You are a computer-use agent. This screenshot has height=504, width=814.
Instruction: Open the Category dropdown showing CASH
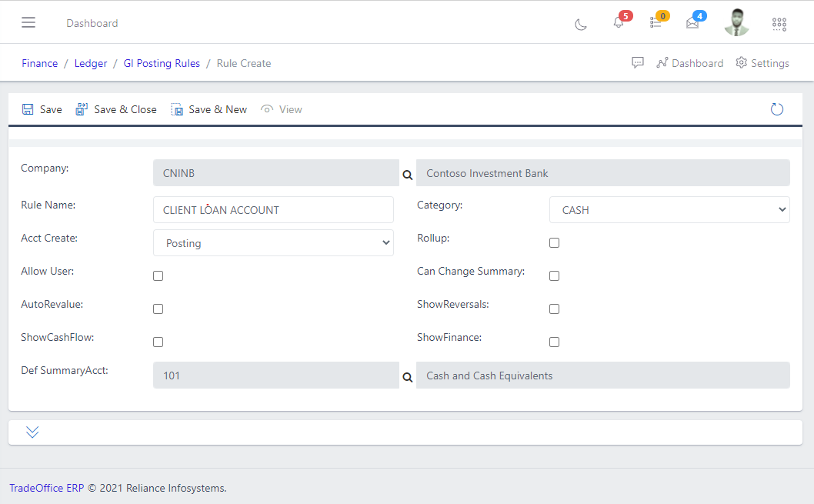tap(669, 209)
